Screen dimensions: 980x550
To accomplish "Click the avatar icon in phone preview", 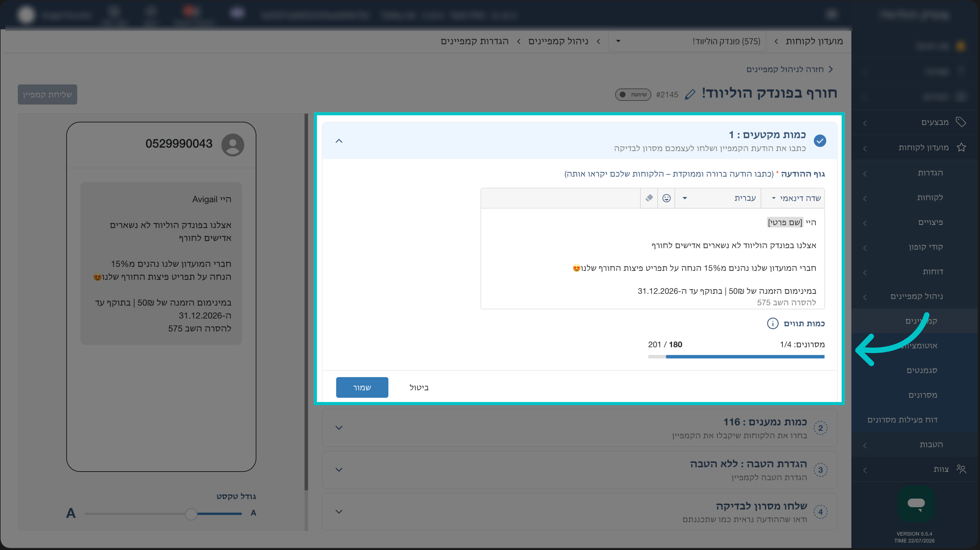I will tap(233, 145).
